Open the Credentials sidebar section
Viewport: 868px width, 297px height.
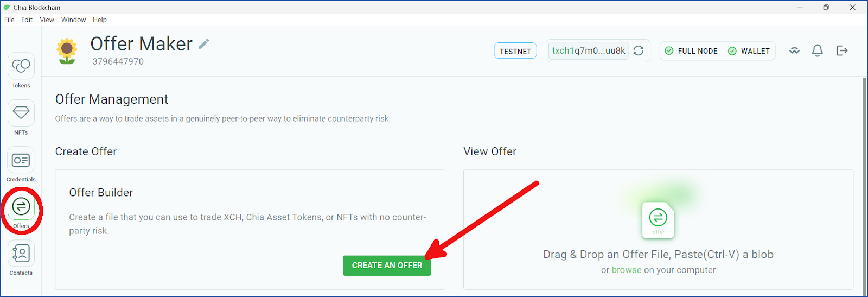pos(21,165)
